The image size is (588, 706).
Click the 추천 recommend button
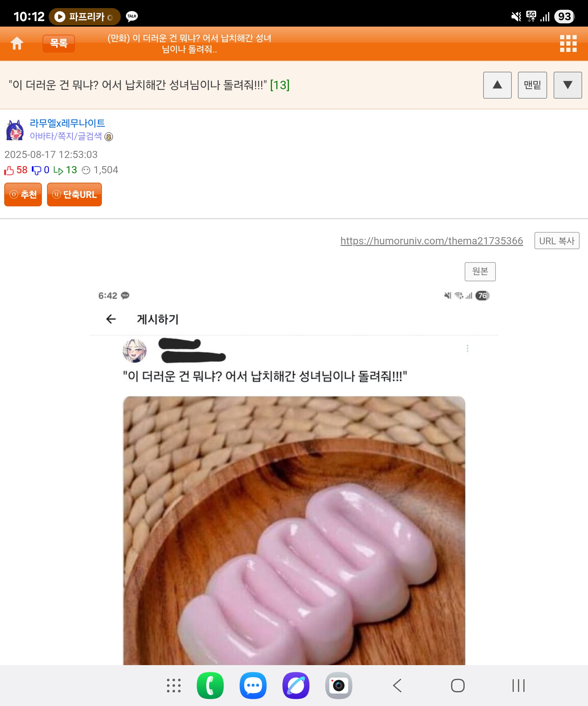coord(23,194)
